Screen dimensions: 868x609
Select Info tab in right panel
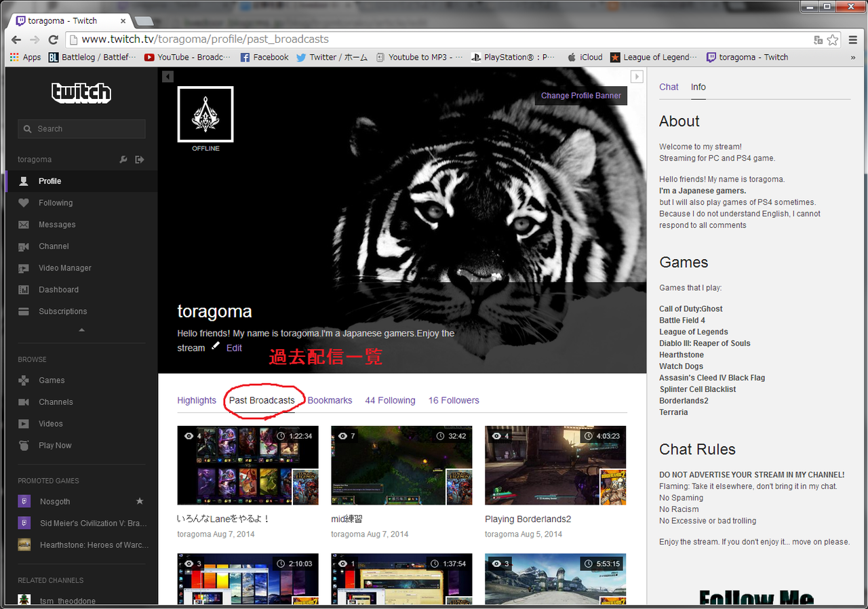[698, 87]
